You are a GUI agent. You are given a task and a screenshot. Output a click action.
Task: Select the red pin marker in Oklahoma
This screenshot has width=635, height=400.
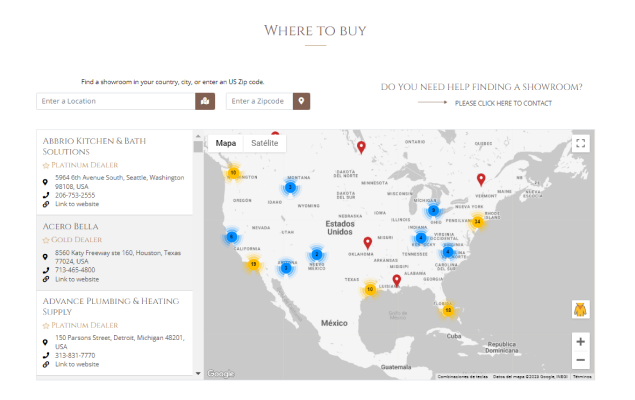coord(368,243)
